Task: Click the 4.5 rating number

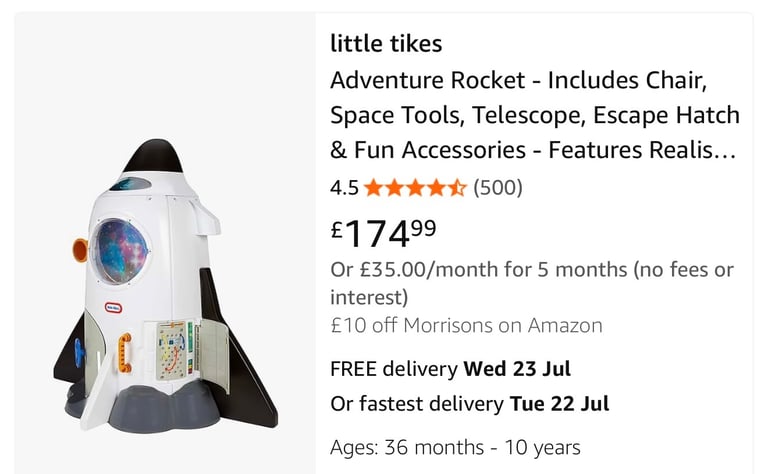Action: click(x=344, y=188)
